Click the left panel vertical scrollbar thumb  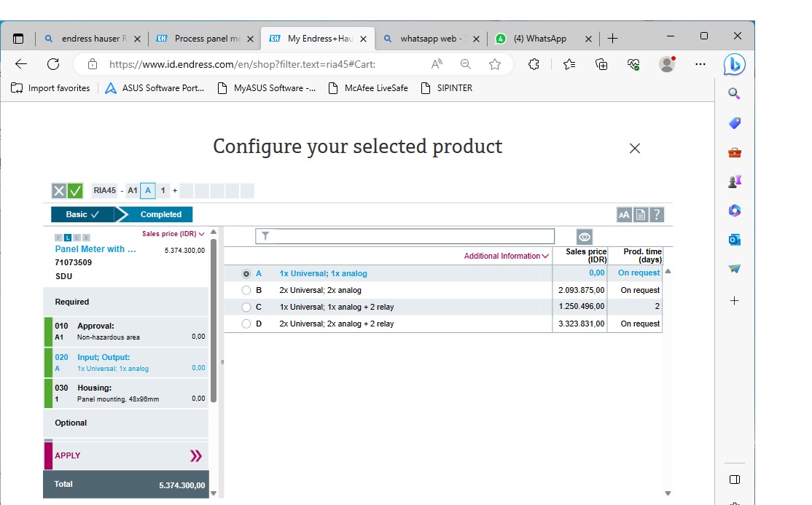click(x=214, y=320)
